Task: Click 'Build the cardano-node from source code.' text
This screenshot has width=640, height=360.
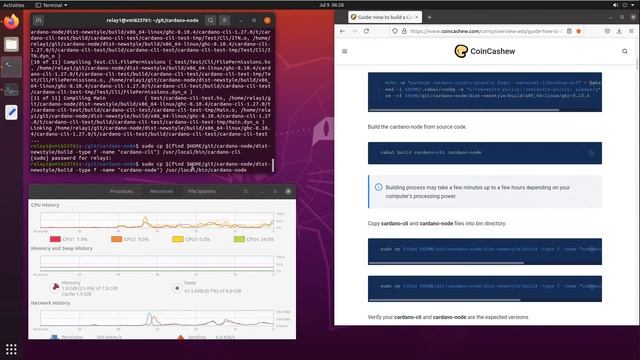Action: [417, 127]
